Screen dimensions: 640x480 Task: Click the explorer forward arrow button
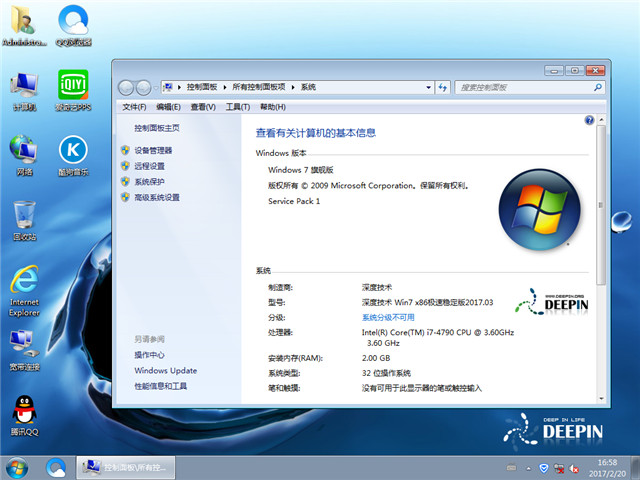click(143, 87)
